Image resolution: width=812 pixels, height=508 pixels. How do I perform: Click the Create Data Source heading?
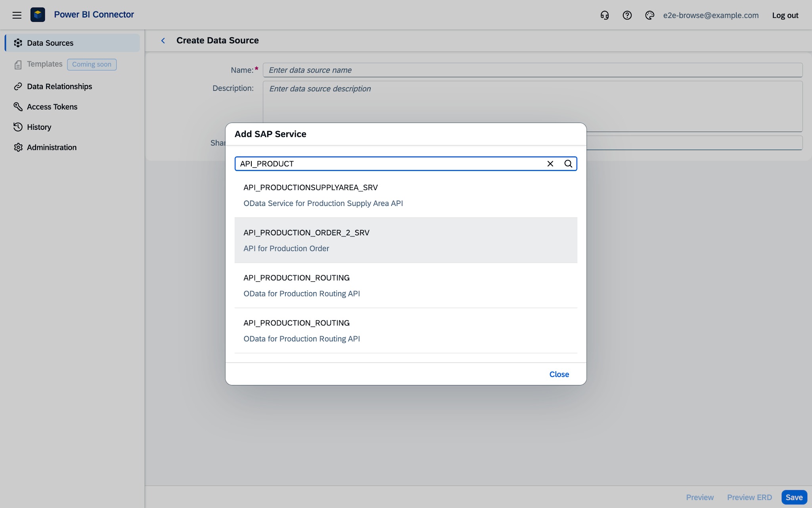coord(218,40)
